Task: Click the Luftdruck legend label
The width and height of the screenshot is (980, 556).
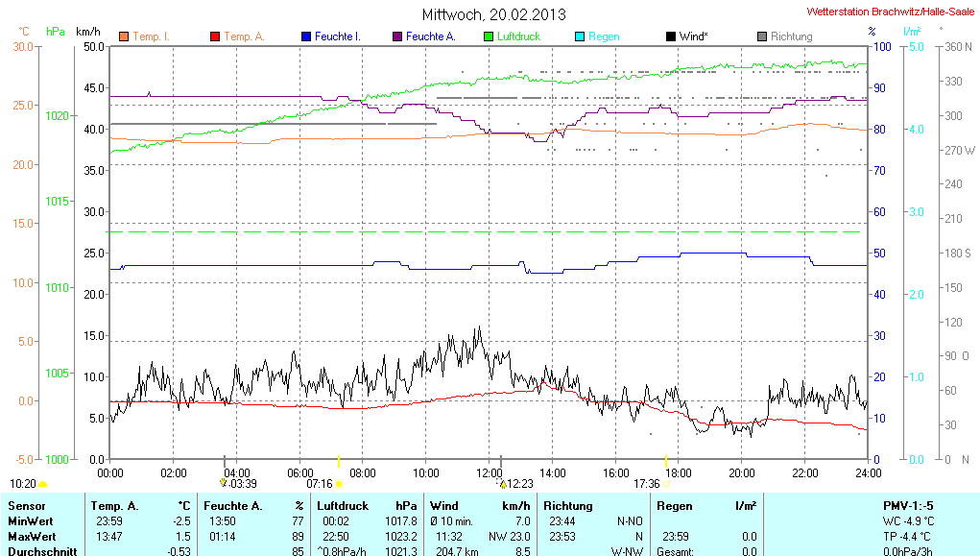Action: click(x=518, y=36)
